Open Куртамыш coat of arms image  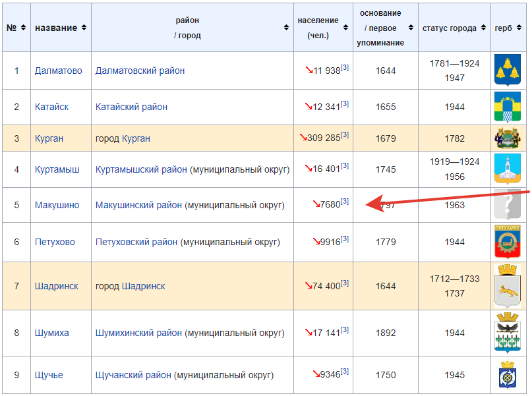tap(508, 169)
